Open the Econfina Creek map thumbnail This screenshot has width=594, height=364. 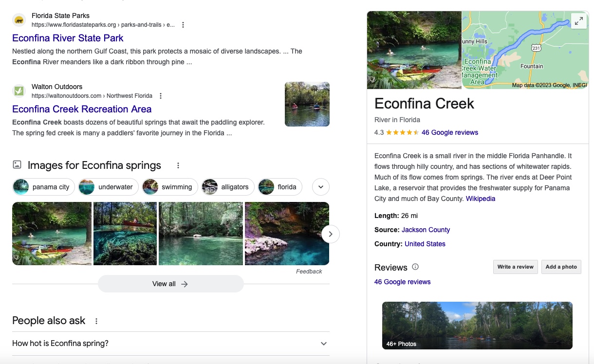coord(525,50)
